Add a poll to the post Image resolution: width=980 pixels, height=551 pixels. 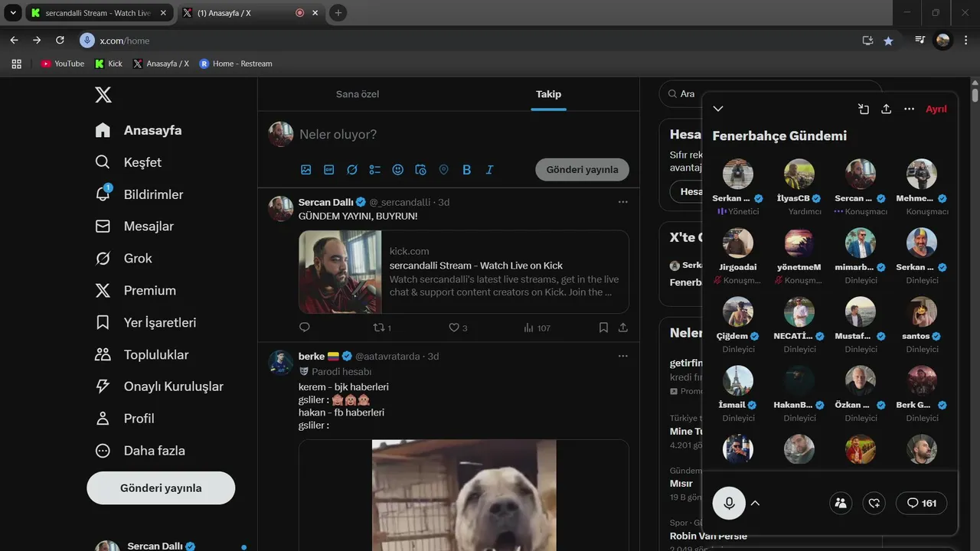(374, 170)
